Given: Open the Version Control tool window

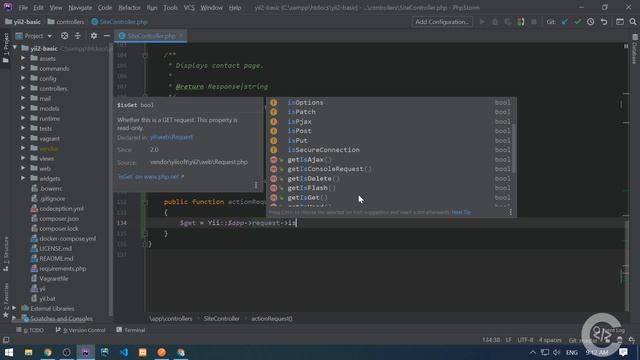Looking at the screenshot, I should tap(80, 330).
